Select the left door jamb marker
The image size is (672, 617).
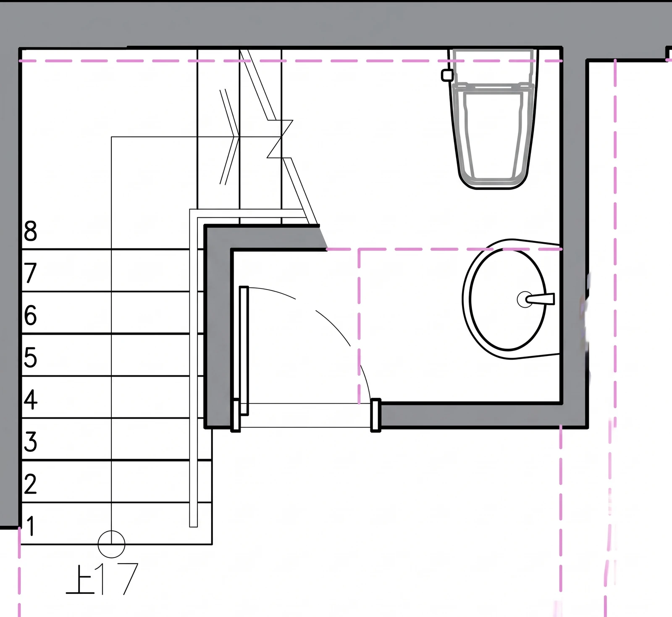236,415
